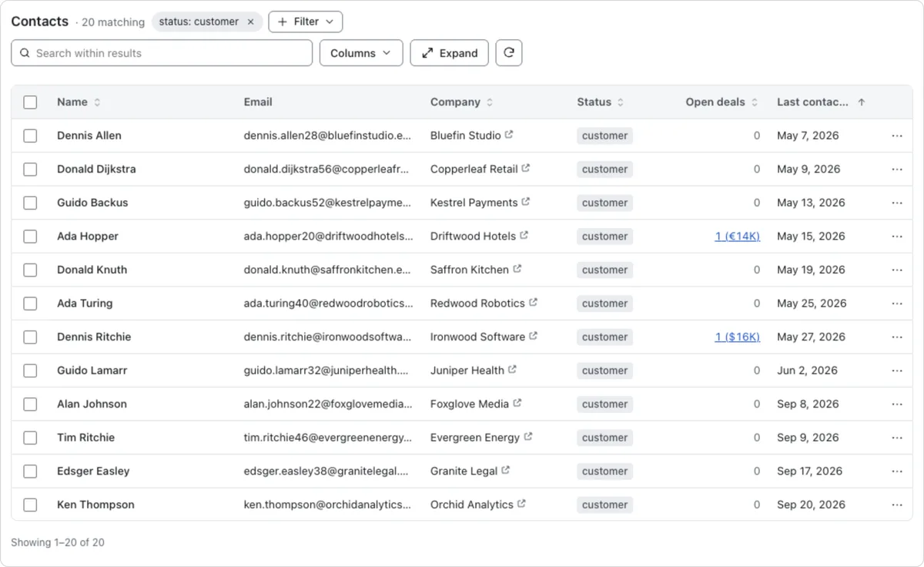Check the Guido Backus row checkbox
The image size is (924, 567).
click(x=30, y=203)
